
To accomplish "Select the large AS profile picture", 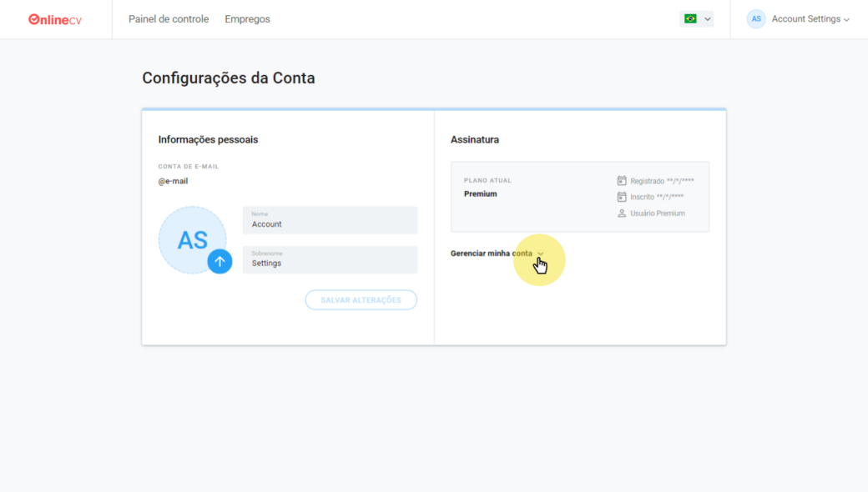I will tap(191, 239).
